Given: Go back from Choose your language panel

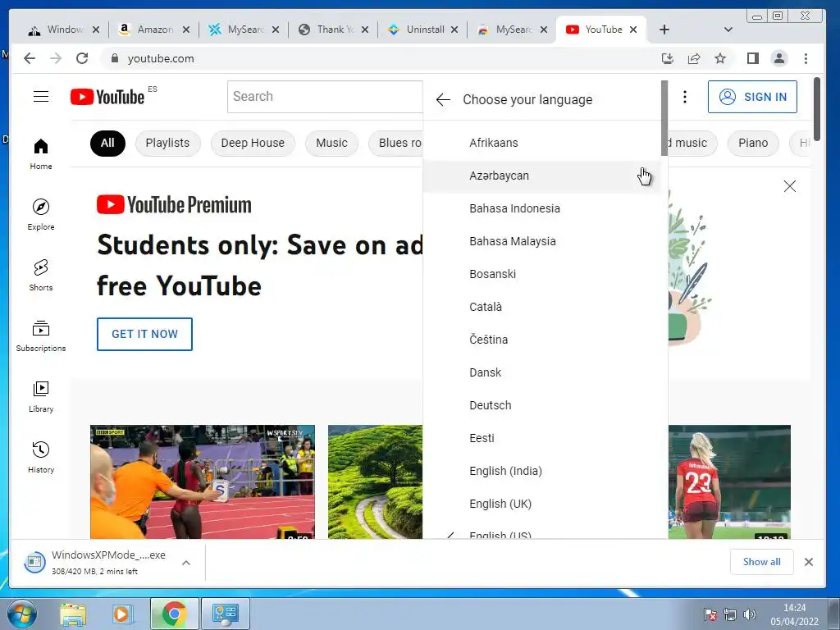Looking at the screenshot, I should point(443,99).
